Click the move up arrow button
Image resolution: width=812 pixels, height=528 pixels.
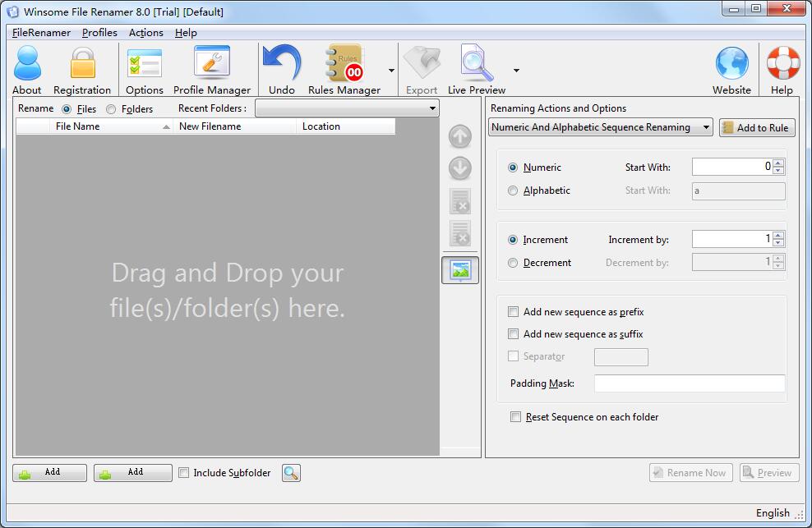click(x=460, y=136)
